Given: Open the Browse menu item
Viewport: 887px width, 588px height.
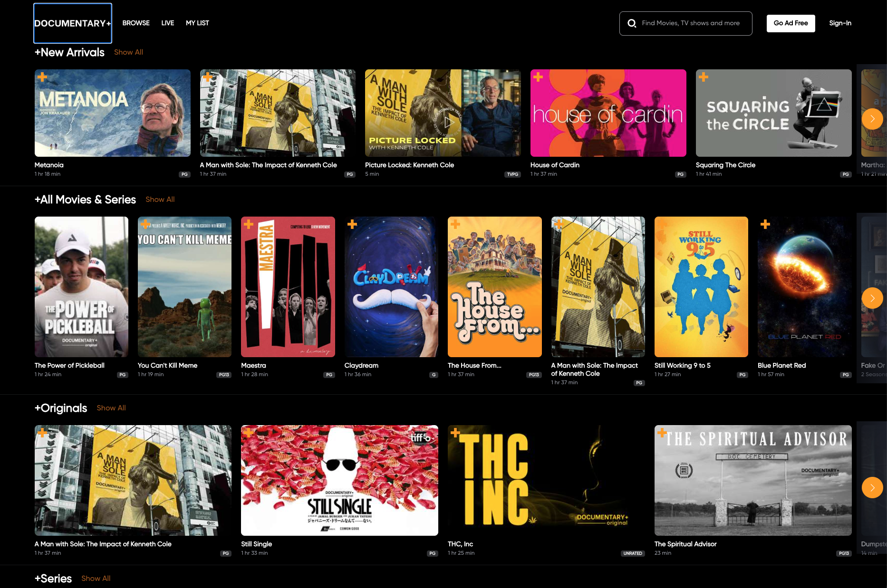Looking at the screenshot, I should [136, 23].
